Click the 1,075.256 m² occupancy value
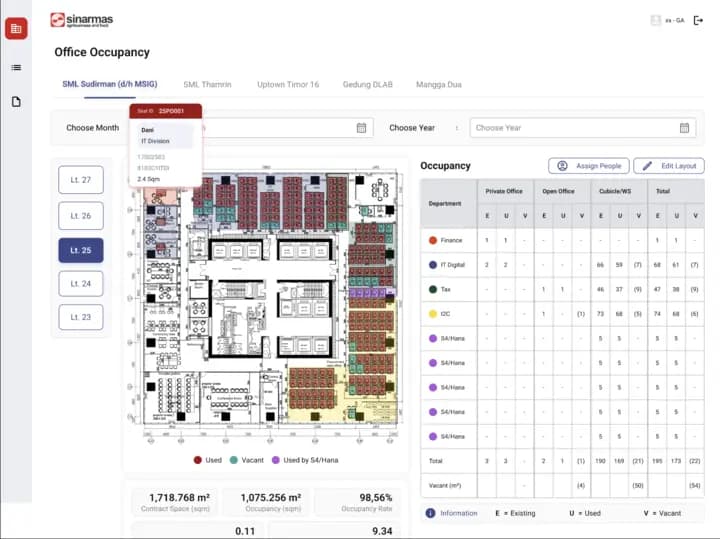 271,498
